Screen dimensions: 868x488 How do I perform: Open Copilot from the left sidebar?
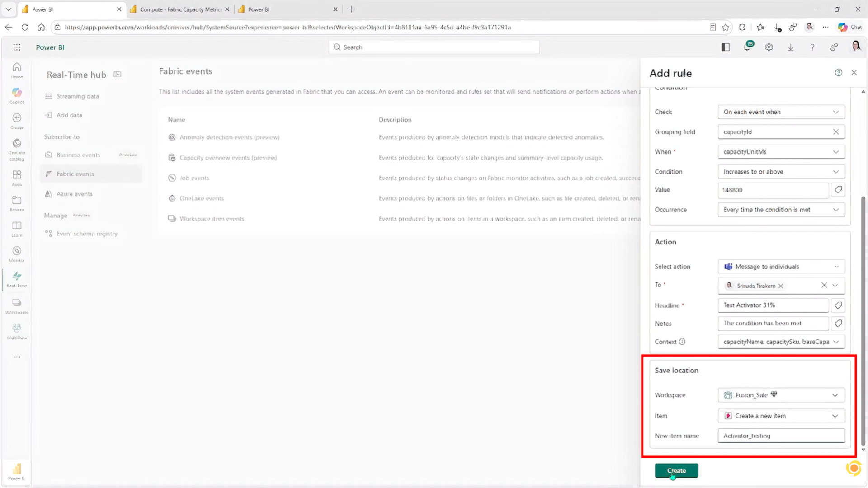click(x=17, y=95)
